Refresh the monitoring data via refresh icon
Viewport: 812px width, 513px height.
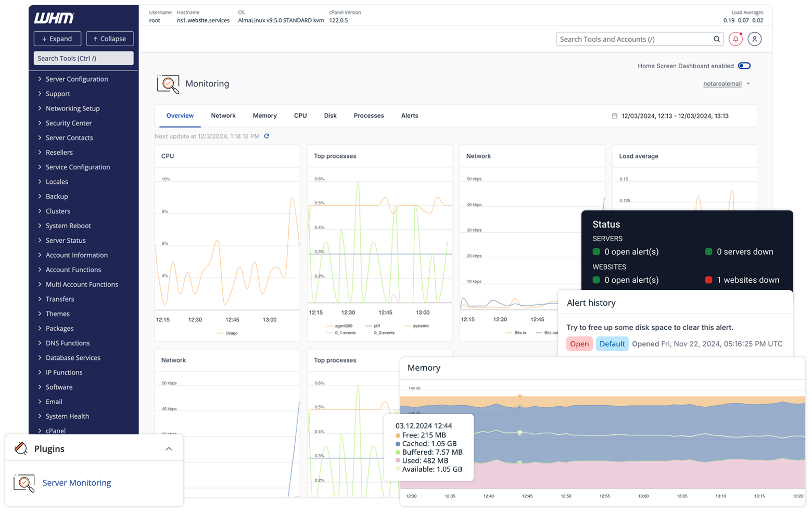(x=267, y=136)
